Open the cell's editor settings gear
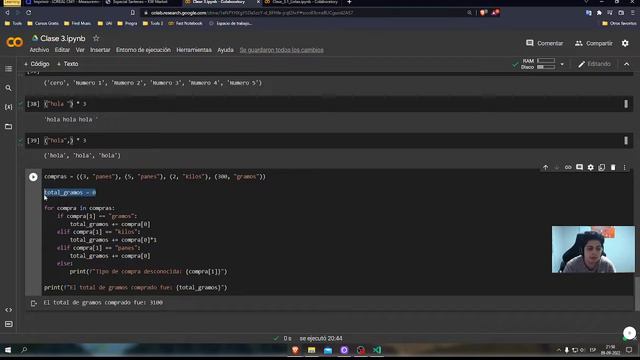The height and width of the screenshot is (360, 640). pos(591,167)
